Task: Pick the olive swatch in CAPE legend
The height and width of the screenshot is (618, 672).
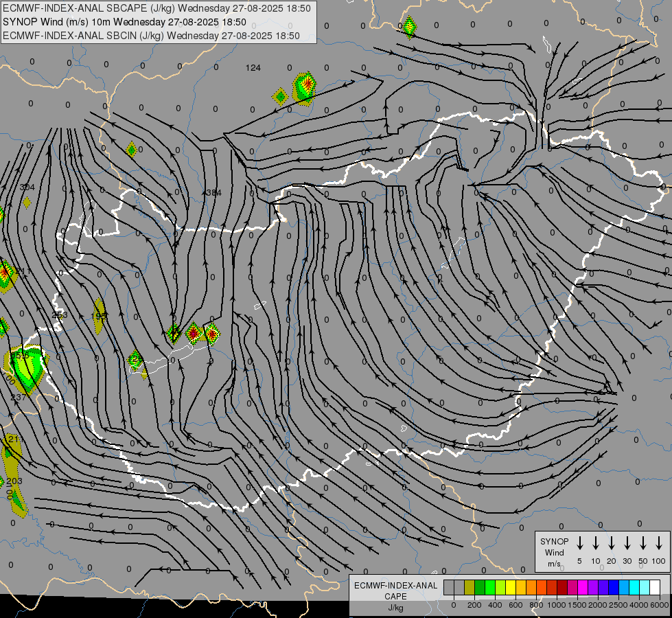Action: pyautogui.click(x=470, y=587)
